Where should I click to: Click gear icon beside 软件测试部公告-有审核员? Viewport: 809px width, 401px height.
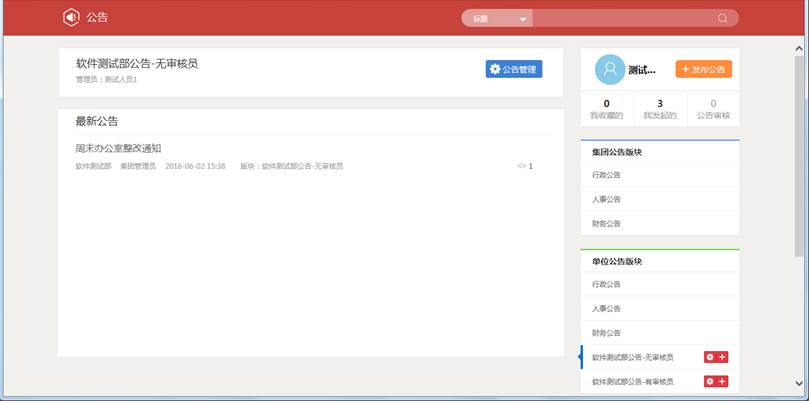pyautogui.click(x=710, y=381)
